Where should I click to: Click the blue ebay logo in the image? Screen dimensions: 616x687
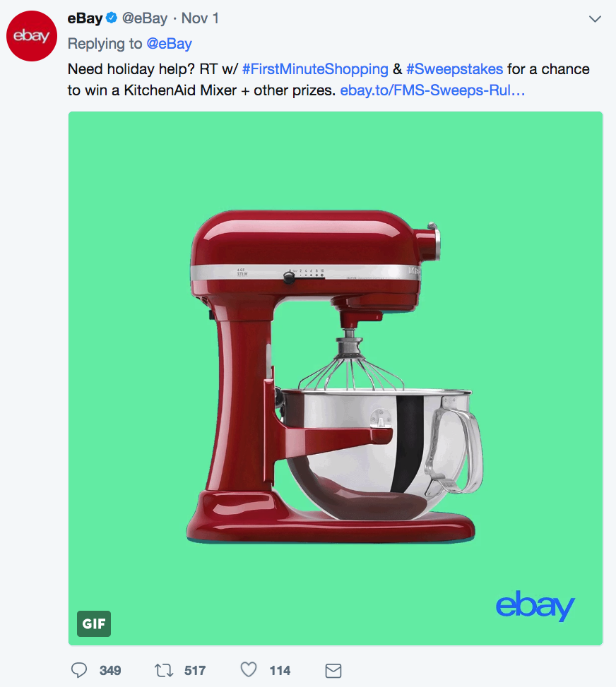tap(535, 606)
